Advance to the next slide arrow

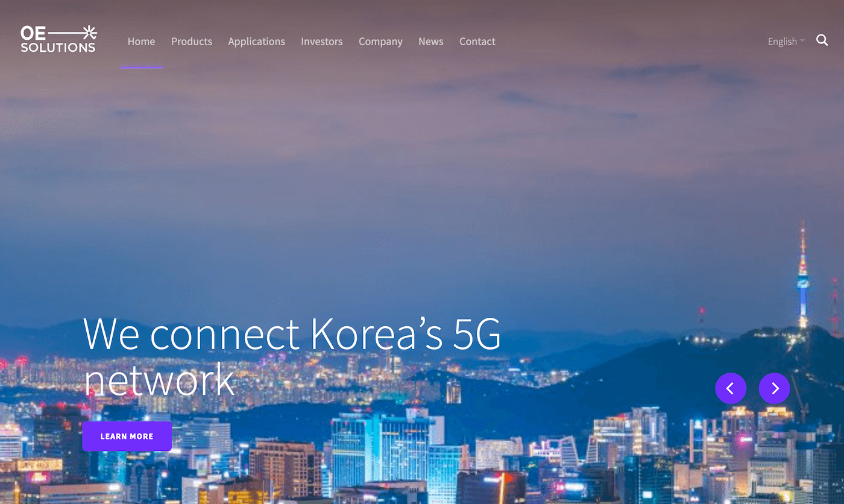click(775, 388)
